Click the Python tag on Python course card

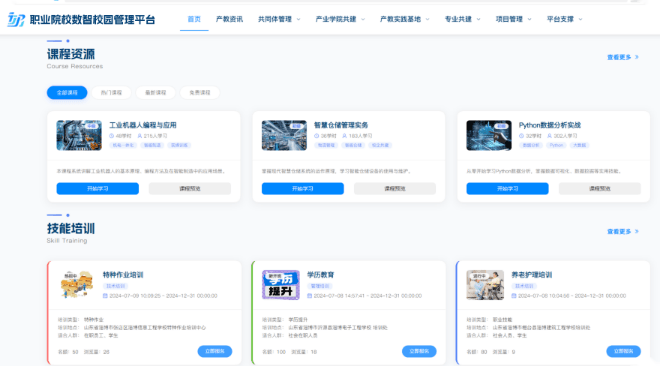click(x=556, y=145)
